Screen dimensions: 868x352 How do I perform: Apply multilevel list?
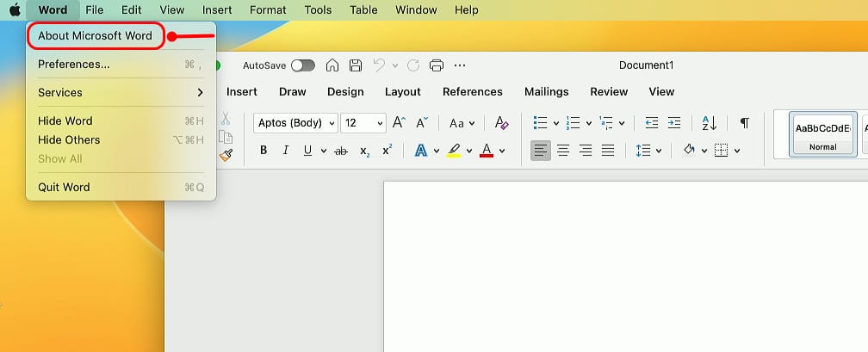[x=606, y=123]
